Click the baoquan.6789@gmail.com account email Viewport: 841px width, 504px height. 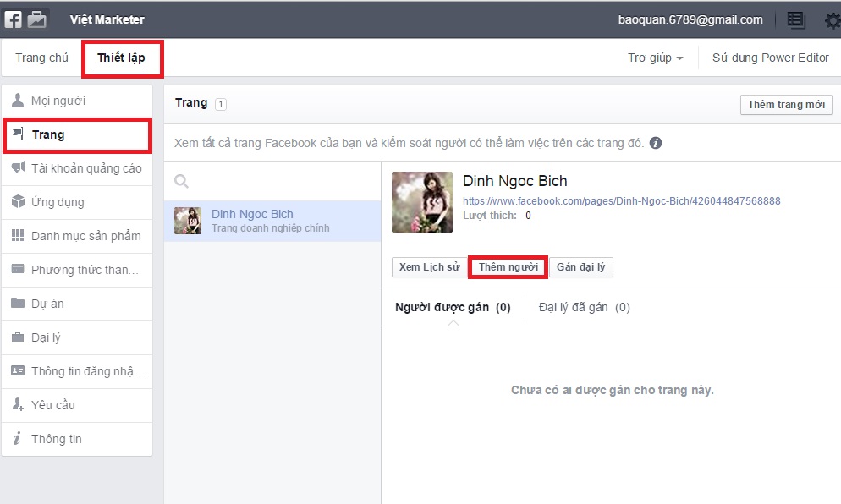pos(690,19)
